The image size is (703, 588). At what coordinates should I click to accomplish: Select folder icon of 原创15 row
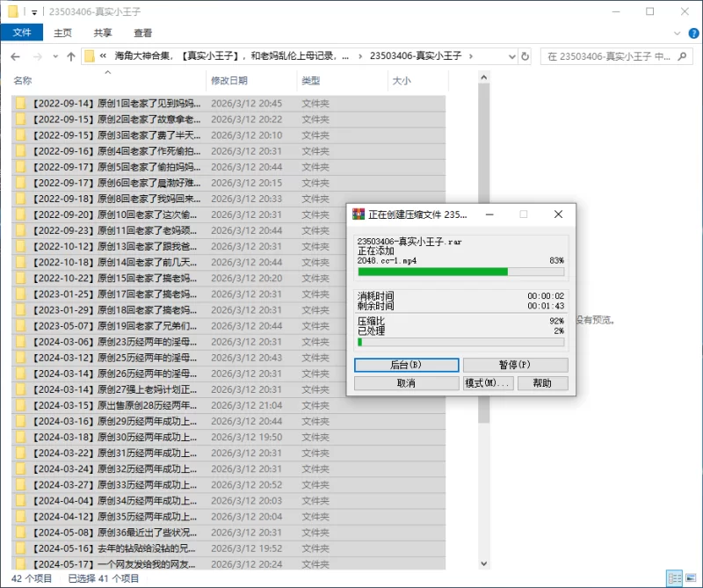pyautogui.click(x=20, y=279)
